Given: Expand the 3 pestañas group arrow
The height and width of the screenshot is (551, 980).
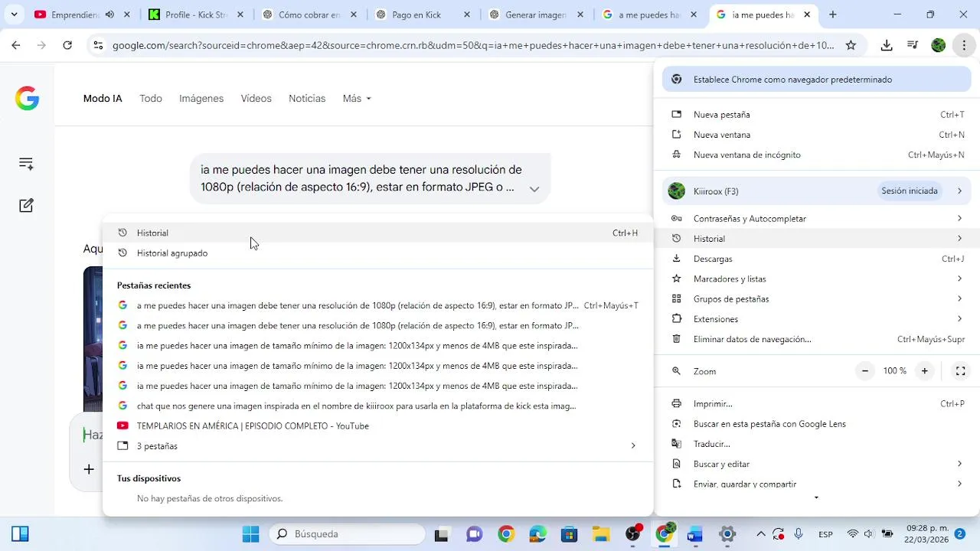Looking at the screenshot, I should coord(632,445).
